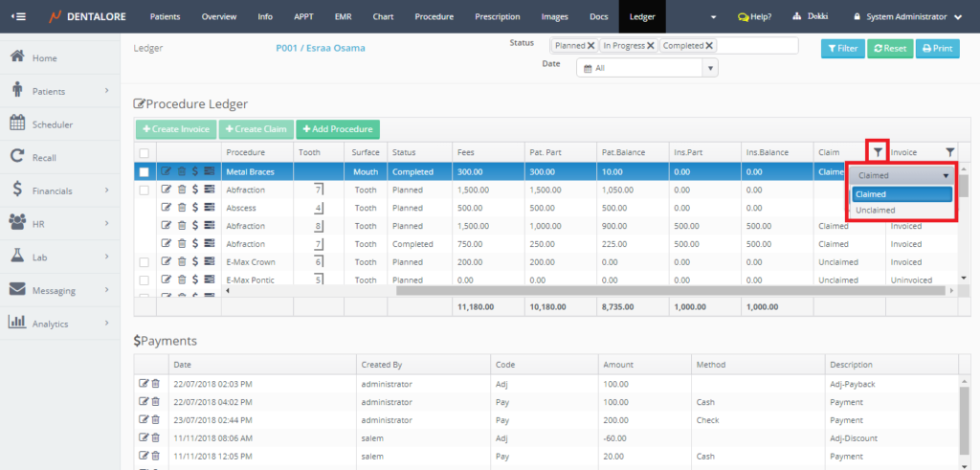Click the Add Procedure button

pos(338,129)
